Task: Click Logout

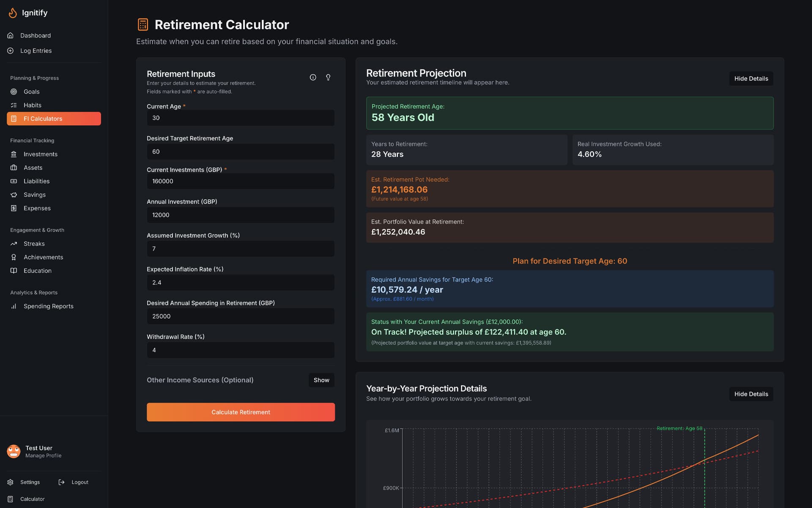Action: 80,482
